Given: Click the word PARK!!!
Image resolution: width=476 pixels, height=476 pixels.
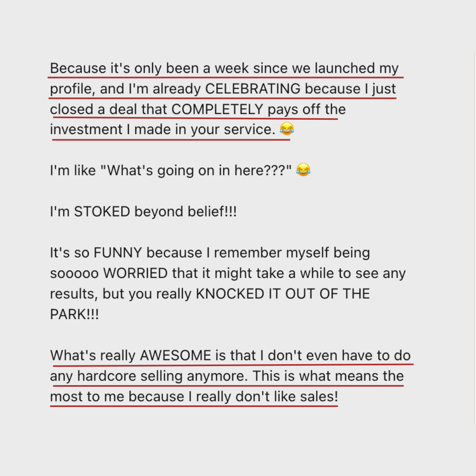Looking at the screenshot, I should (74, 315).
